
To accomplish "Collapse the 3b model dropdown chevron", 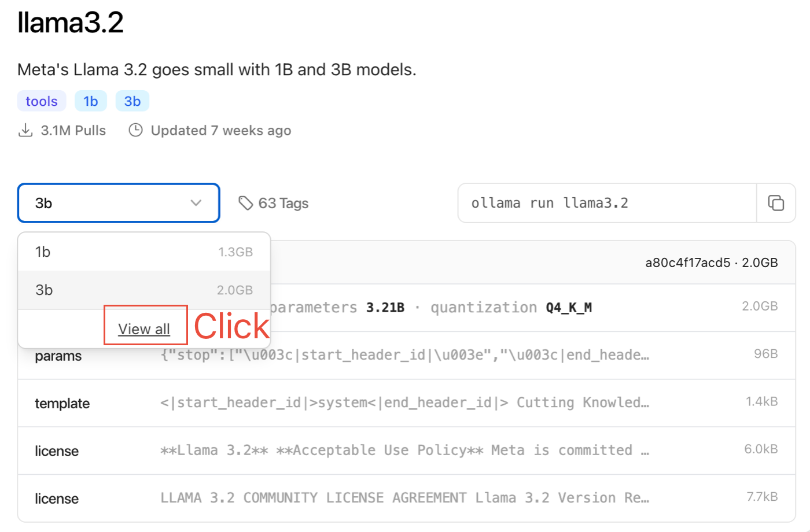I will (x=196, y=203).
